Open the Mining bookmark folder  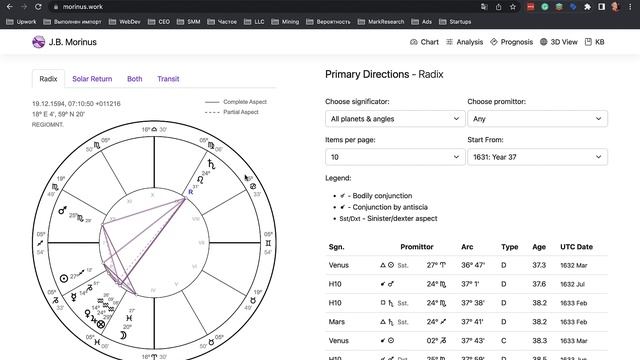(285, 22)
